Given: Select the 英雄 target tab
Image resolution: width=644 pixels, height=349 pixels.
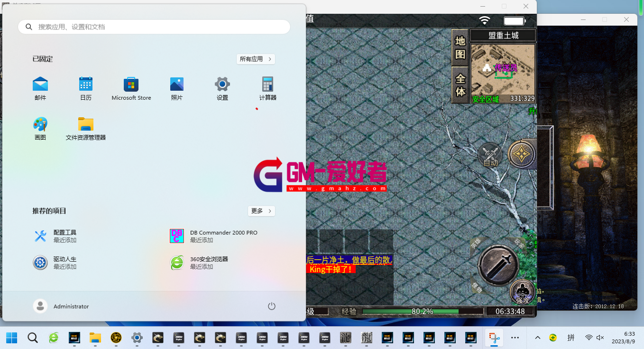Looking at the screenshot, I should tap(476, 244).
